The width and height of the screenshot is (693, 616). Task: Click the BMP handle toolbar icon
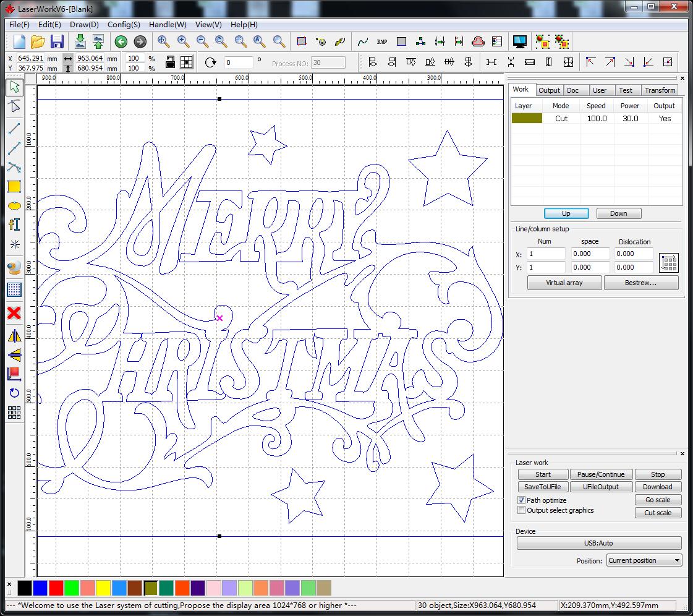tap(381, 41)
